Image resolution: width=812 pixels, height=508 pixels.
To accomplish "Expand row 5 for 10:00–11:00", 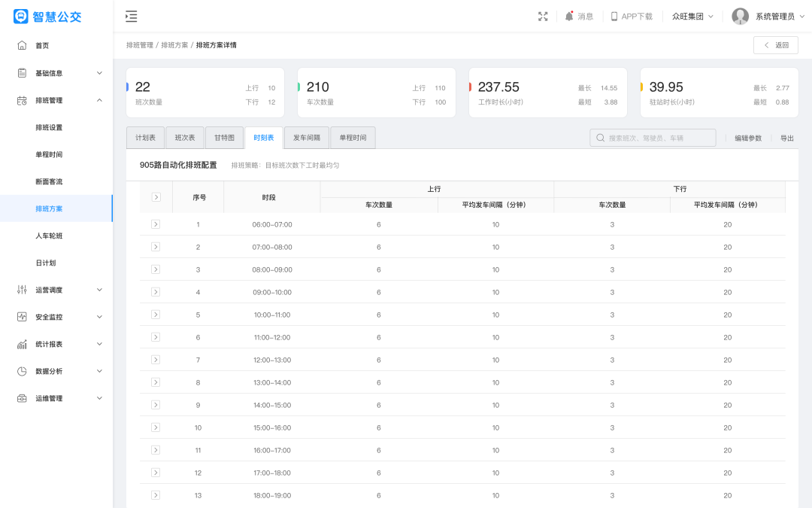I will click(x=156, y=315).
